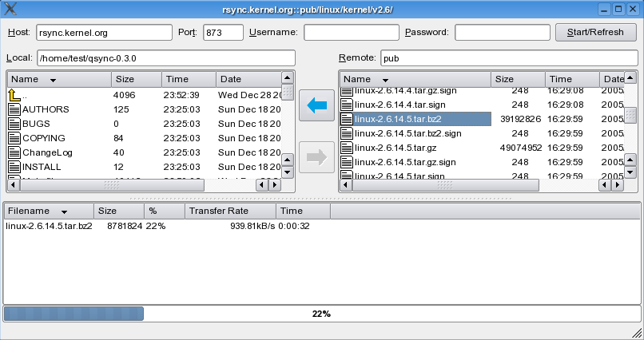The height and width of the screenshot is (340, 644).
Task: Sort transfers by Time column header
Action: click(x=303, y=211)
